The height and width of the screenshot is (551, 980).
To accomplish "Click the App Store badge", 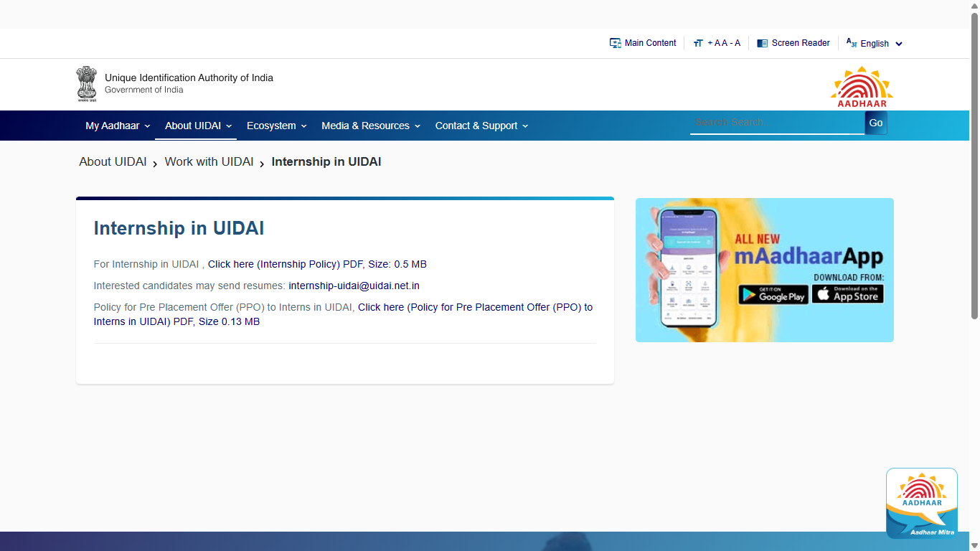I will coord(848,294).
